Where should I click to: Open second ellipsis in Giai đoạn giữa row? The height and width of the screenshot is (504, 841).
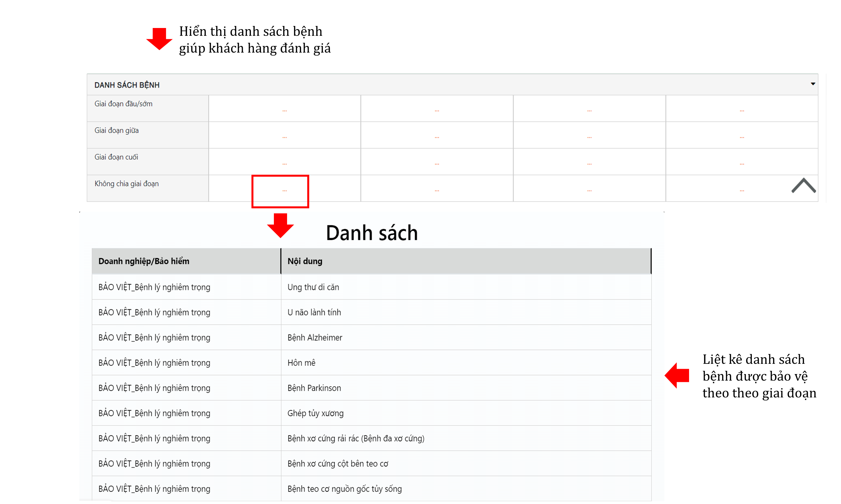pos(437,137)
